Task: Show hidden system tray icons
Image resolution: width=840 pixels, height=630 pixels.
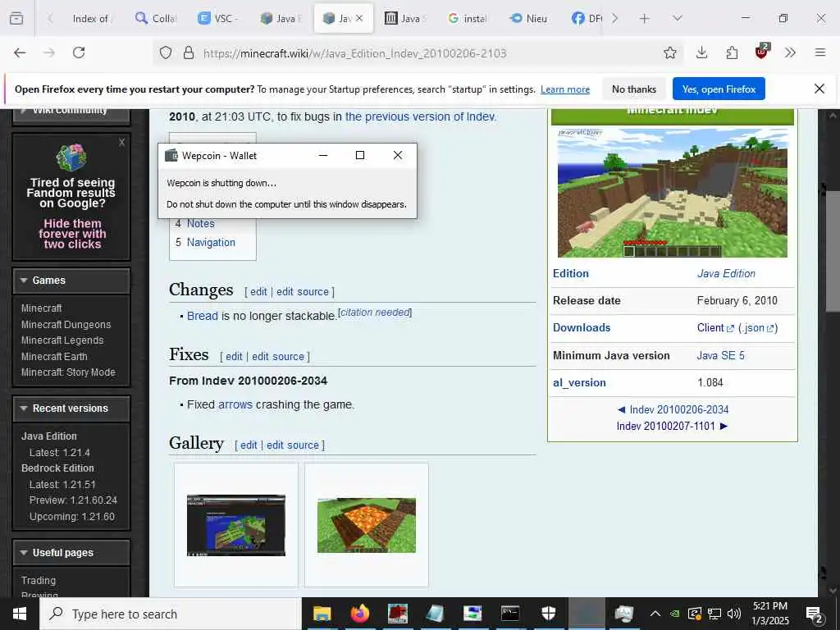Action: tap(655, 614)
